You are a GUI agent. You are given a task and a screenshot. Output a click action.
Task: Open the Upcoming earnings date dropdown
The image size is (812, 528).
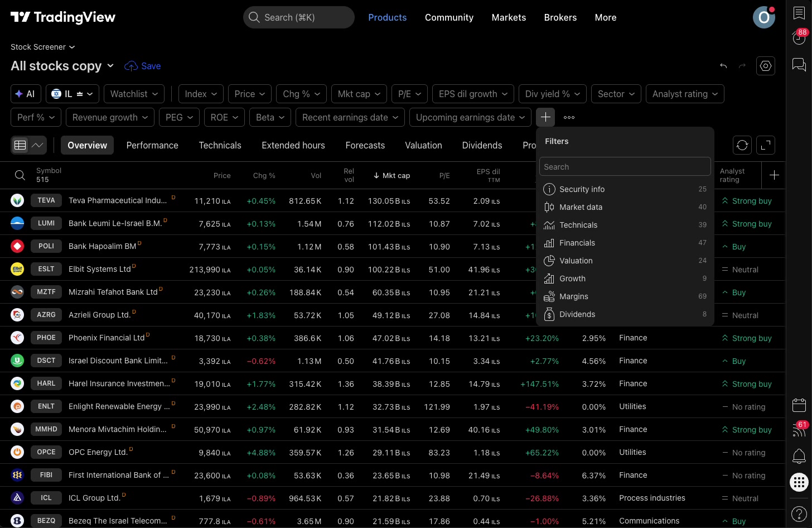[x=470, y=117]
